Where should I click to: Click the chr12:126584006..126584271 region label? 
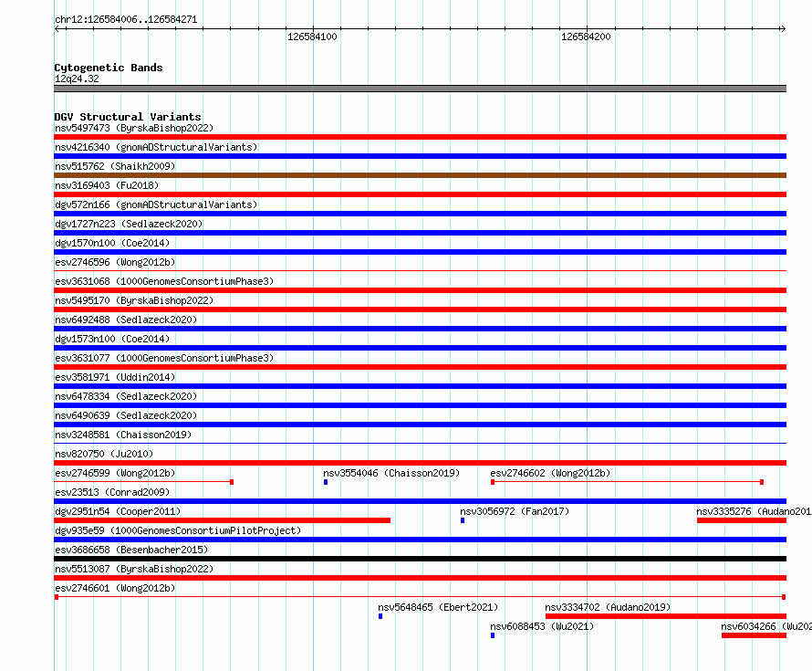point(126,19)
